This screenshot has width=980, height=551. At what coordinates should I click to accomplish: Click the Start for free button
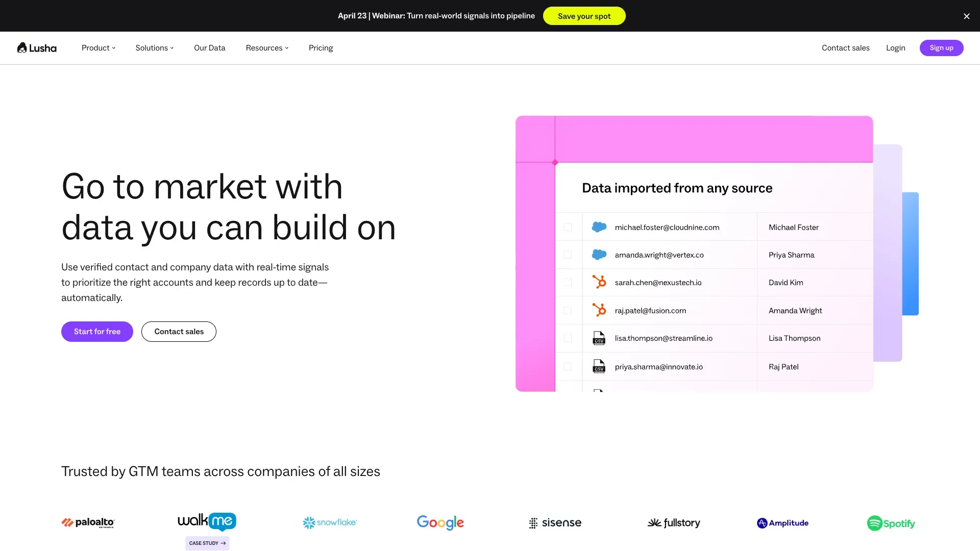(x=97, y=332)
